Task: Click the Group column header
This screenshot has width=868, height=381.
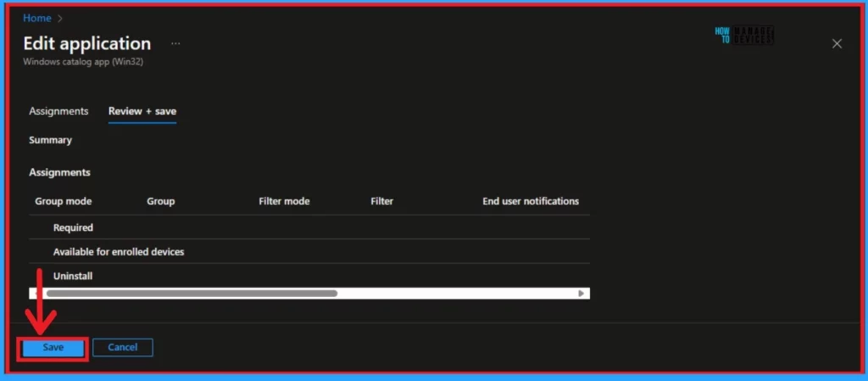Action: (160, 201)
